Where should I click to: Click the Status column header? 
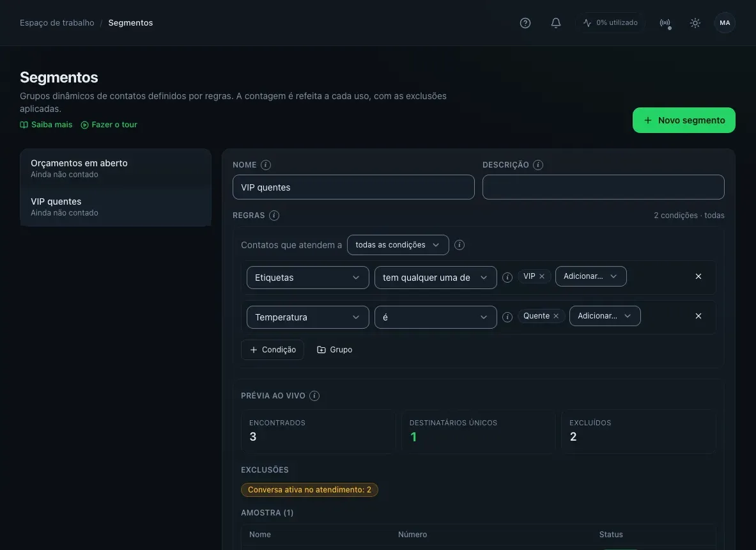click(611, 535)
